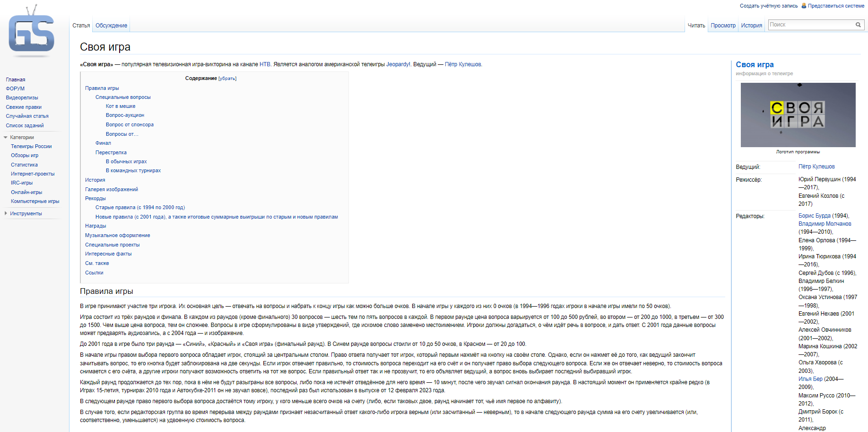Jump to Старые правила (1994–2000) section
Viewport: 868px width, 432px height.
click(140, 207)
